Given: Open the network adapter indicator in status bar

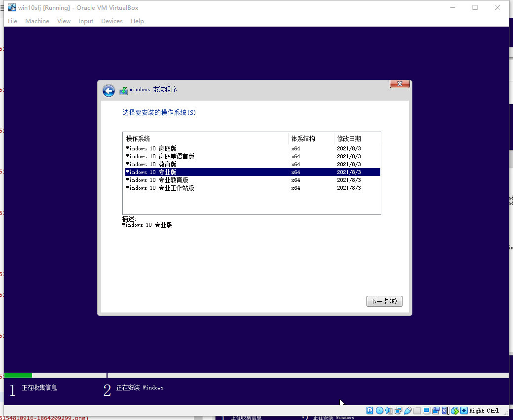Looking at the screenshot, I should [398, 411].
